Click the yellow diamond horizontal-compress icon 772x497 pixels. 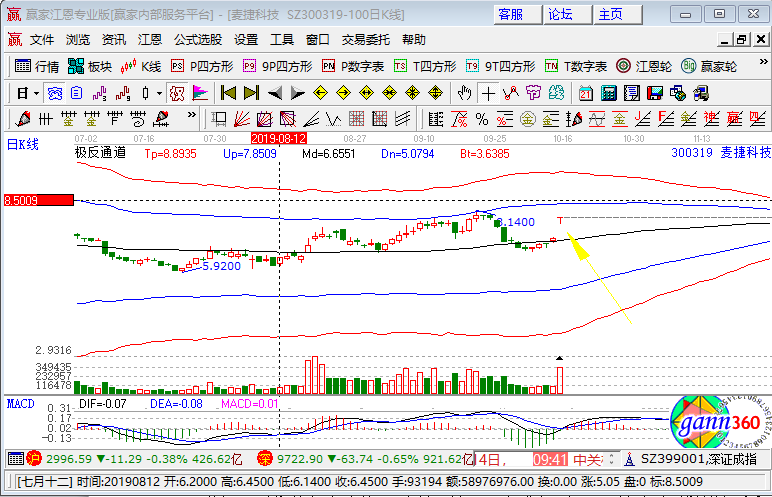coord(389,93)
